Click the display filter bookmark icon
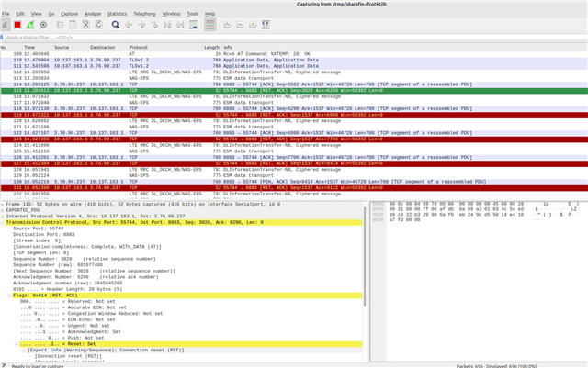This screenshot has width=588, height=368. pos(2,37)
